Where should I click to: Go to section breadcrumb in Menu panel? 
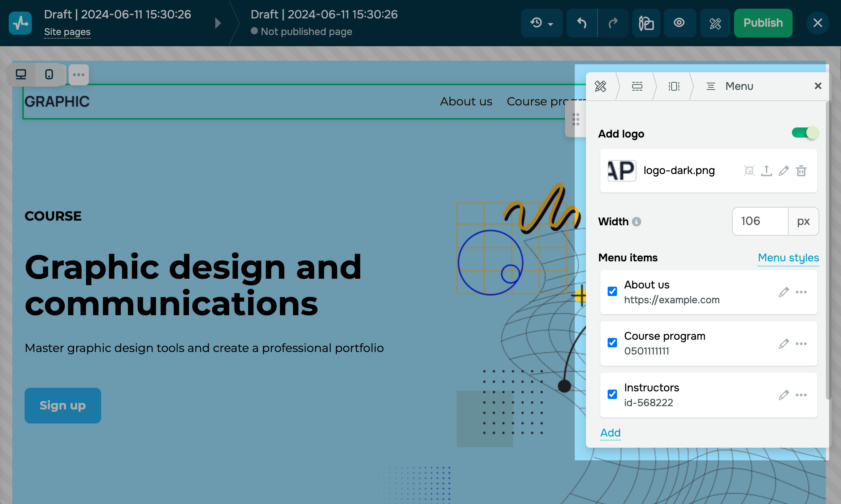point(637,86)
